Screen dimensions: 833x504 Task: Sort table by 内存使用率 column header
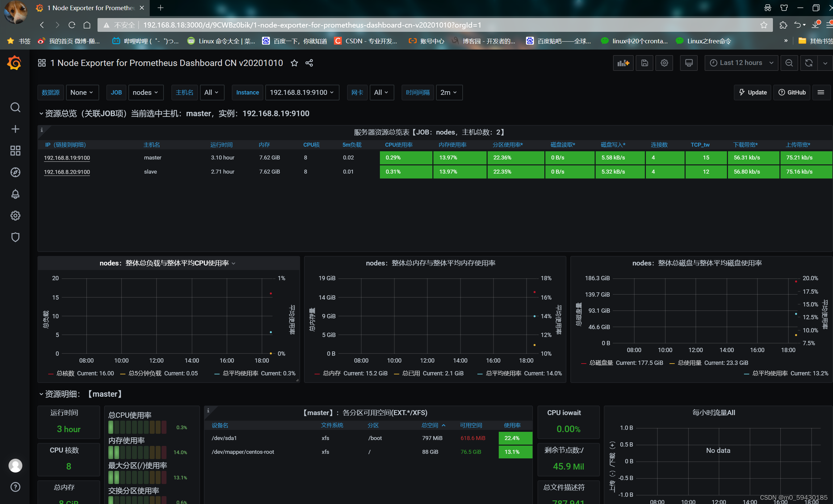(452, 145)
